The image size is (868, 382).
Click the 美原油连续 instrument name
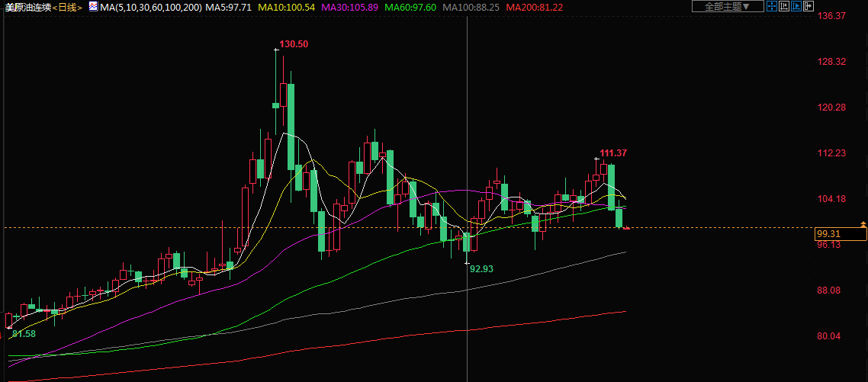point(27,7)
